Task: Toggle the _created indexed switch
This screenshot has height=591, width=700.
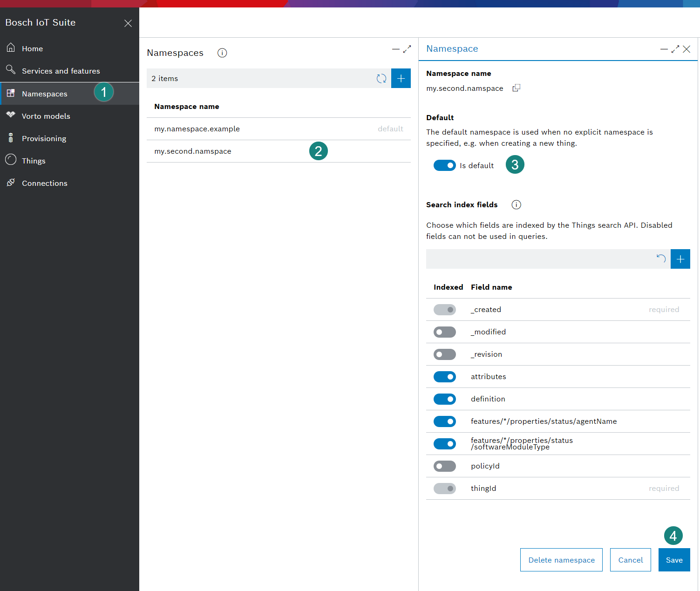Action: (445, 310)
